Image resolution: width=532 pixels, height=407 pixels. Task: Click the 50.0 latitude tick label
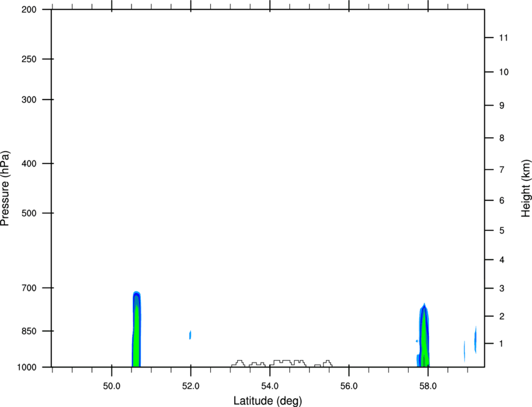pos(111,386)
